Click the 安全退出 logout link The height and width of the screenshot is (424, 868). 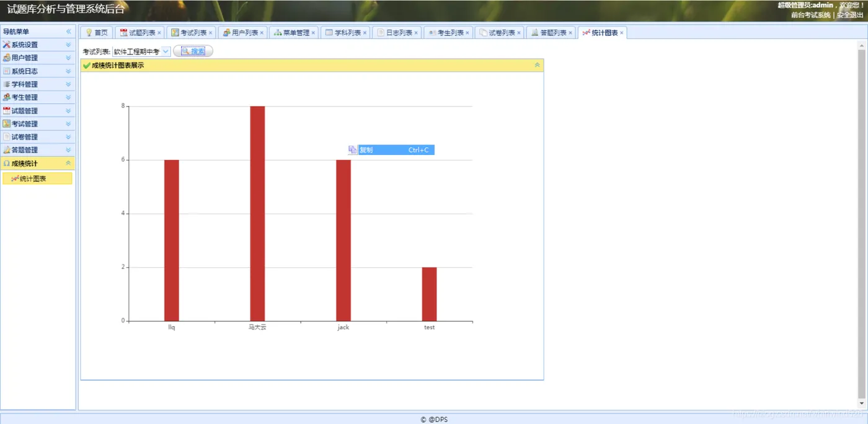[x=850, y=15]
